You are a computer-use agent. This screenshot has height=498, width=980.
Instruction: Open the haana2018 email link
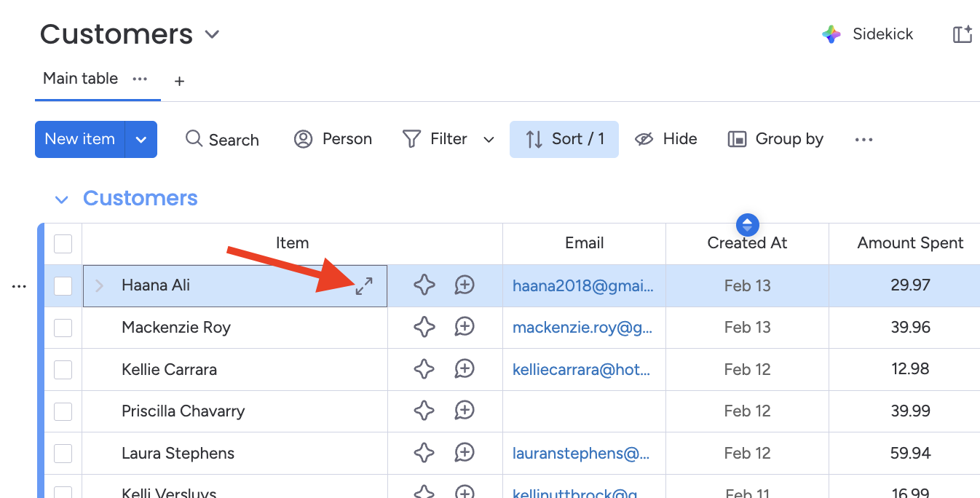582,286
